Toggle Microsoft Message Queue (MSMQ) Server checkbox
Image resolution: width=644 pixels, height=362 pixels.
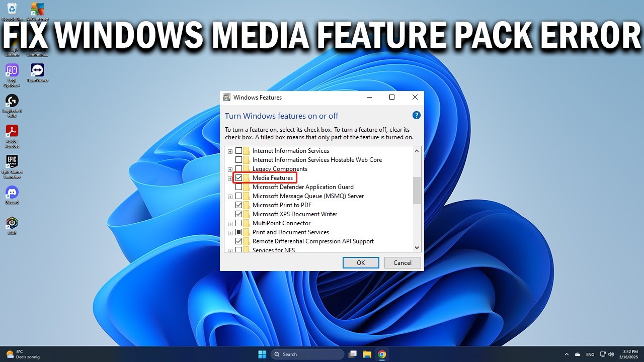[x=238, y=196]
